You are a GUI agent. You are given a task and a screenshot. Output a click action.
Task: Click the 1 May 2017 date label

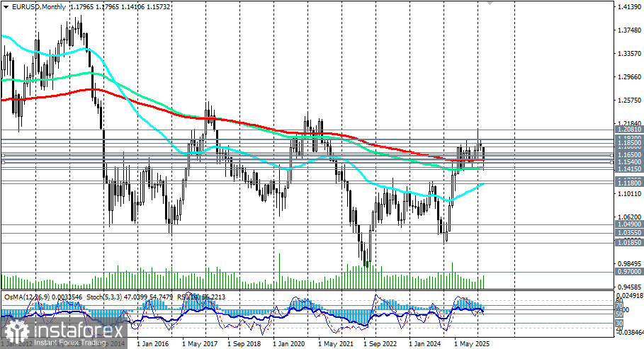point(200,344)
